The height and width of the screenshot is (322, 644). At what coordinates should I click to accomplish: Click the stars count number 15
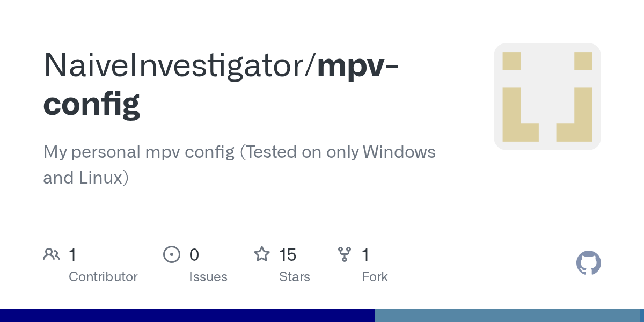tap(288, 255)
